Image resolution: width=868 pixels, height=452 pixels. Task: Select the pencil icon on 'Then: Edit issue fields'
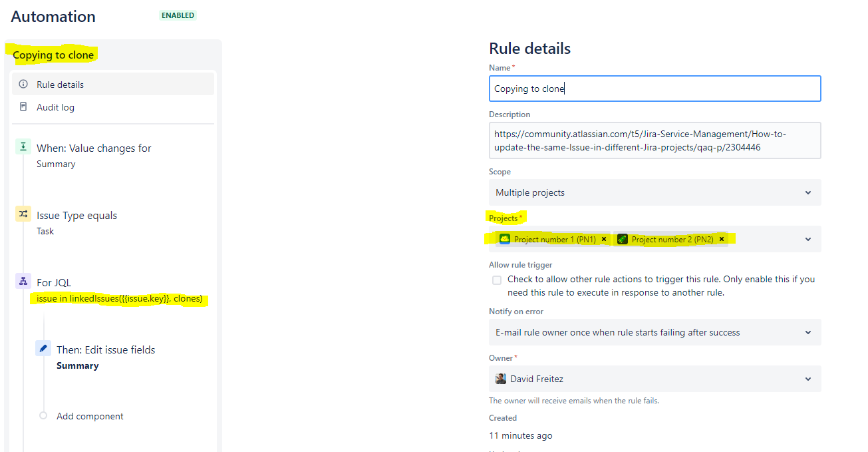tap(43, 348)
